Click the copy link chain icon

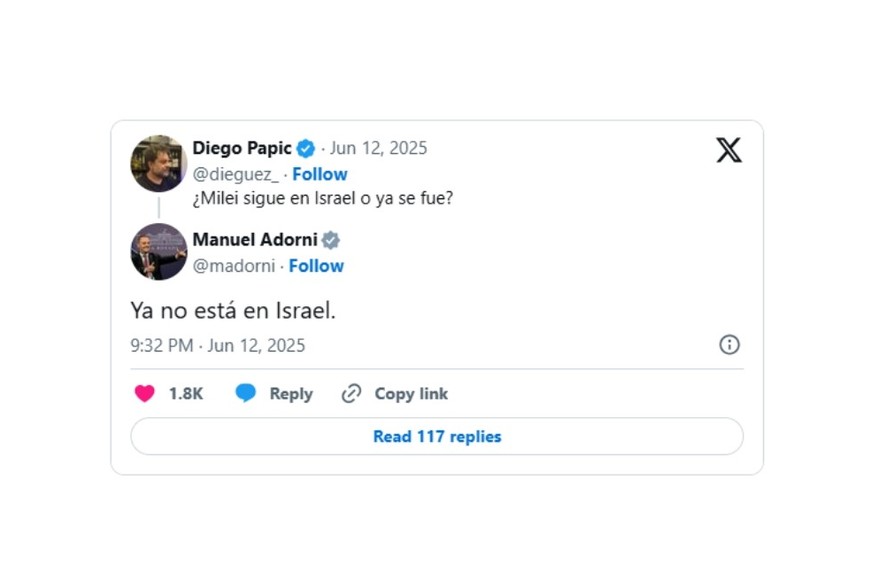351,394
